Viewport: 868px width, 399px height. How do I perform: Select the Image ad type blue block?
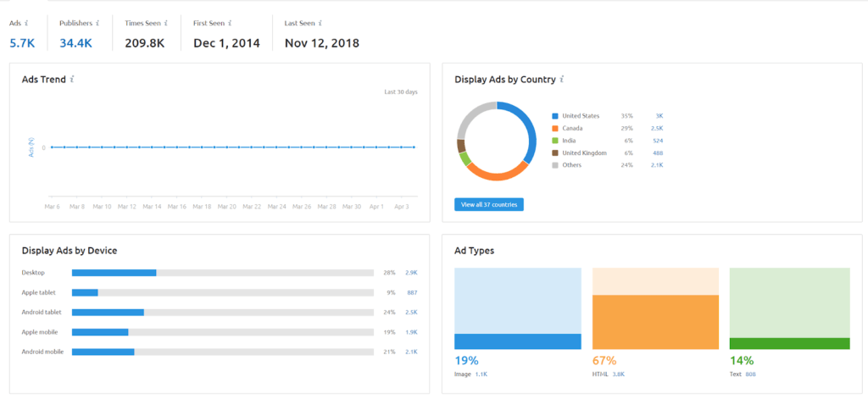518,341
